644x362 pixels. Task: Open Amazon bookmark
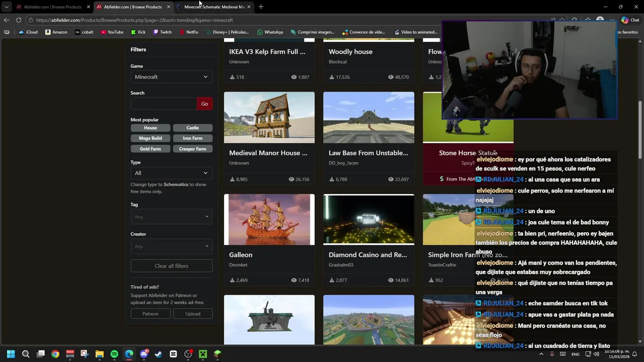pyautogui.click(x=56, y=32)
